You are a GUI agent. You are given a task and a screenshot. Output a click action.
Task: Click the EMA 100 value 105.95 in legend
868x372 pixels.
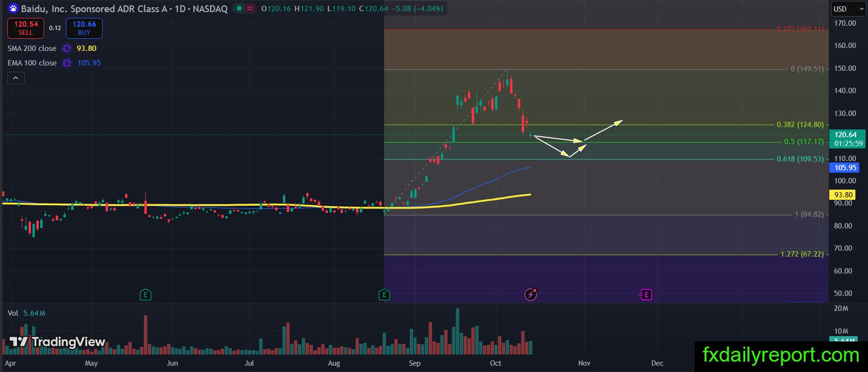(x=89, y=63)
